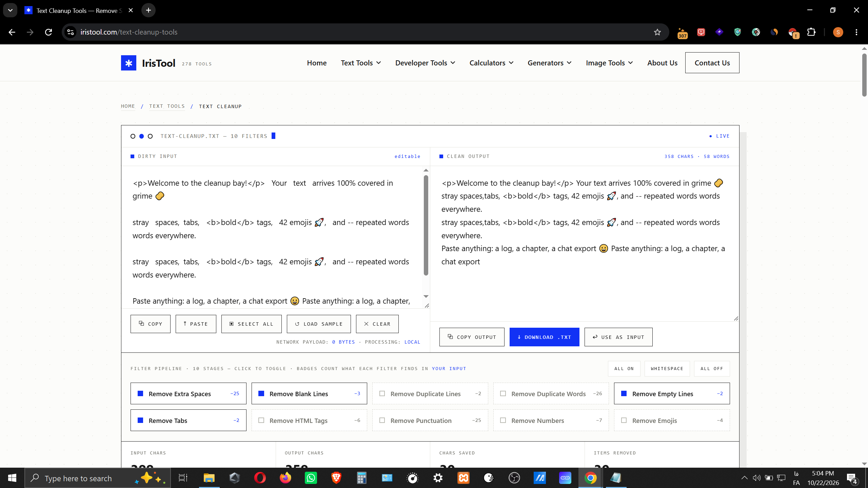Open Opera browser in the taskbar
The height and width of the screenshot is (488, 868).
(260, 478)
